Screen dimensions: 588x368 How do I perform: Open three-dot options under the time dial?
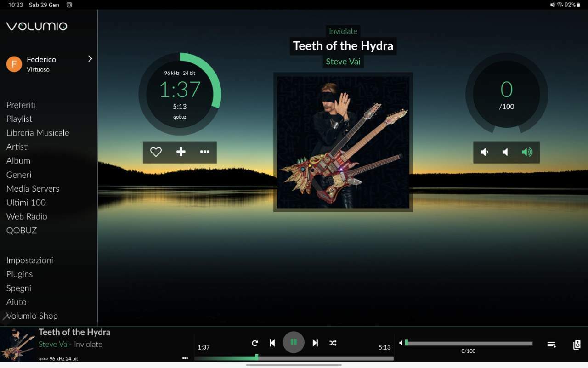[205, 152]
